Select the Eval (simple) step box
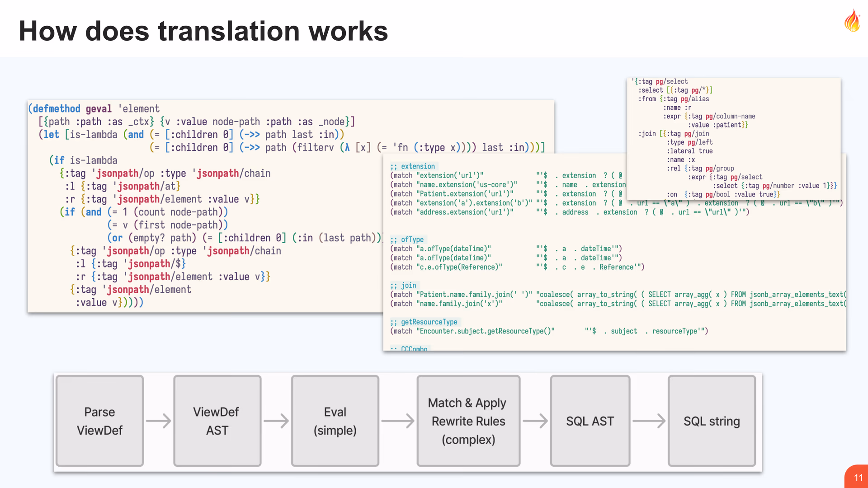The height and width of the screenshot is (488, 868). point(335,421)
